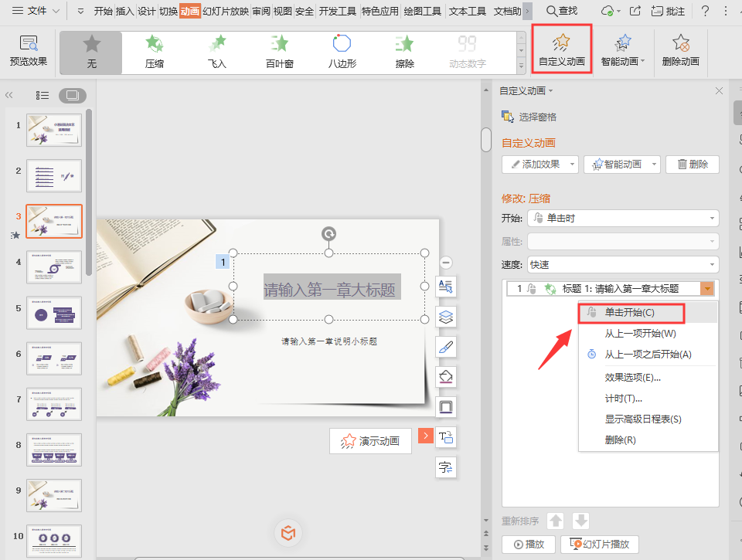Click the format brush floating icon
Image resolution: width=742 pixels, height=560 pixels.
(446, 347)
